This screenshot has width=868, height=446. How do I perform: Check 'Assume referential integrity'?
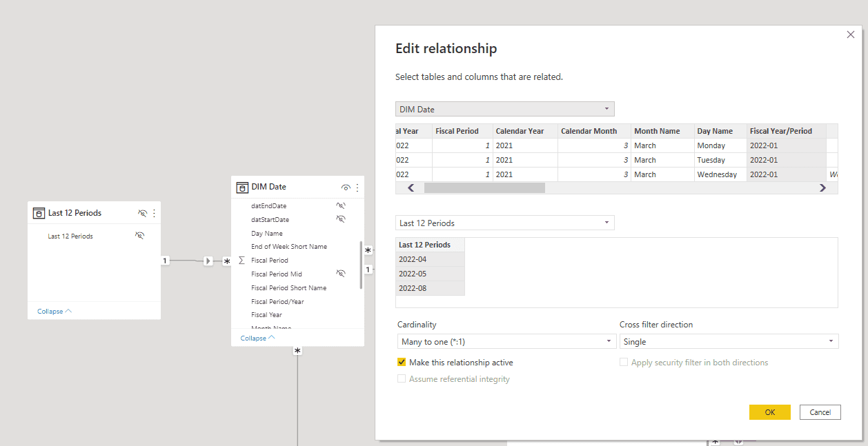pos(402,378)
